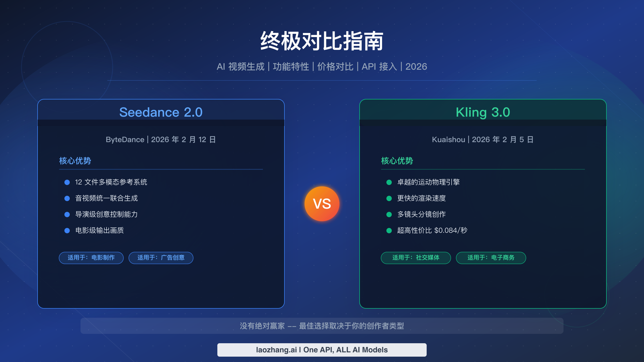Toggle the 适用于：电子商务 badge
Screen dimensions: 644x362
click(491, 258)
